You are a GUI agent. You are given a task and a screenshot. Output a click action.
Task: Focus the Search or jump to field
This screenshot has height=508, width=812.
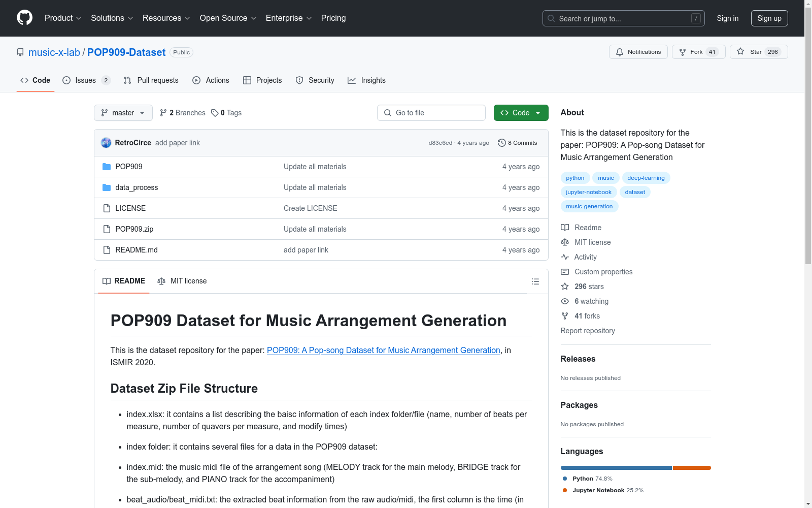pos(624,18)
